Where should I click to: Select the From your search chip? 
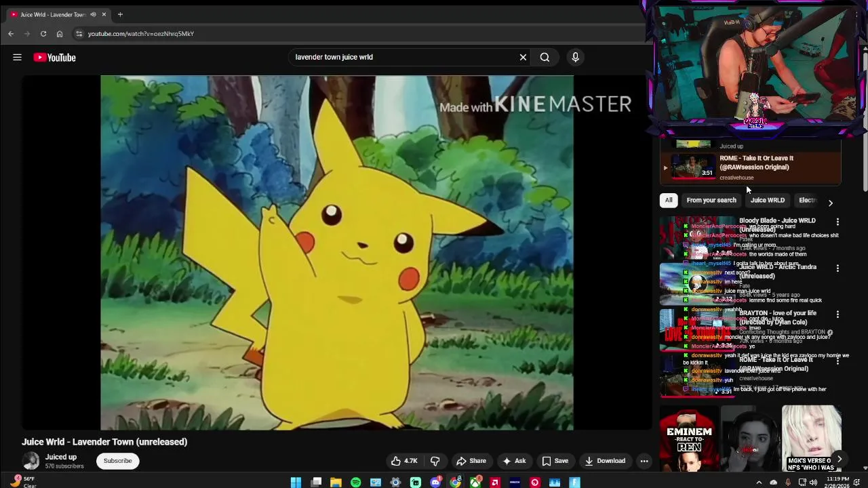click(x=711, y=200)
